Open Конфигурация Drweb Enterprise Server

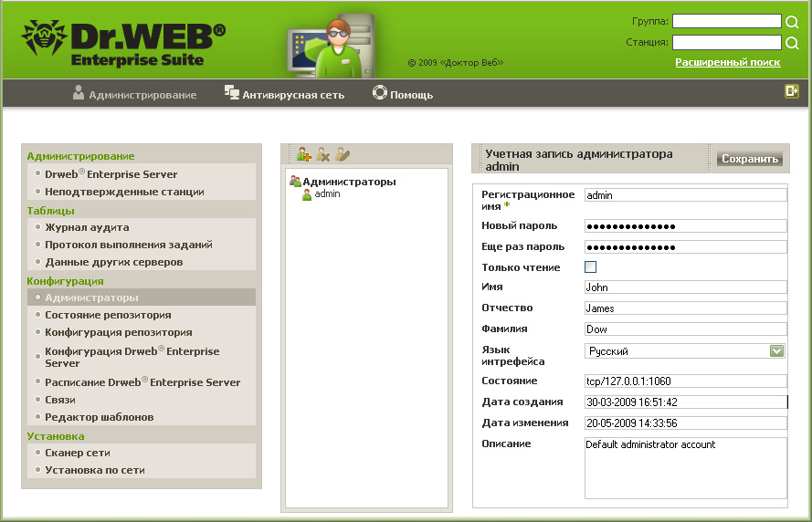tap(132, 357)
